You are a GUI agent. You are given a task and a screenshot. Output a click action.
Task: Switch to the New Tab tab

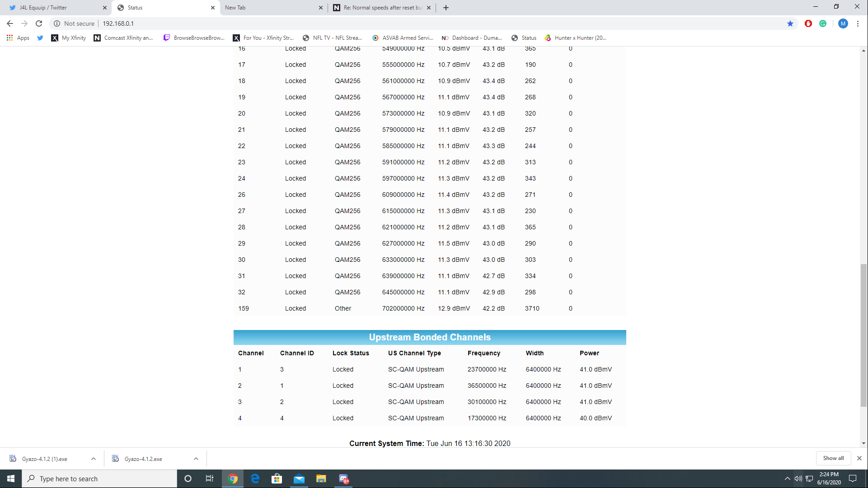271,8
